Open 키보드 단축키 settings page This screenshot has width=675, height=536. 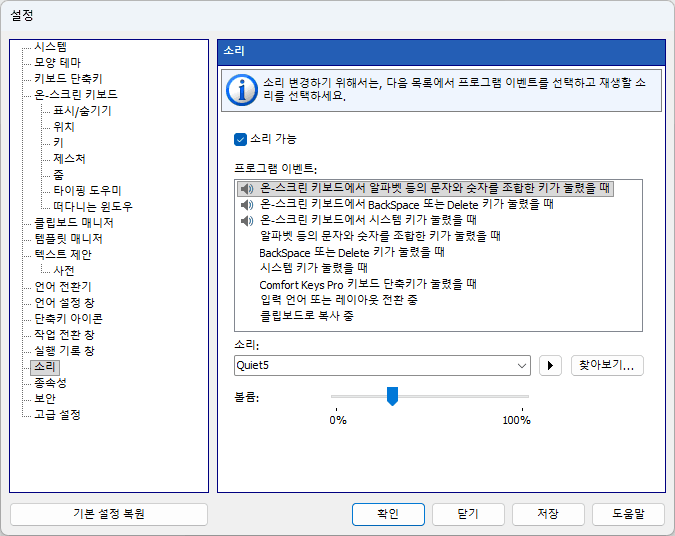(68, 78)
